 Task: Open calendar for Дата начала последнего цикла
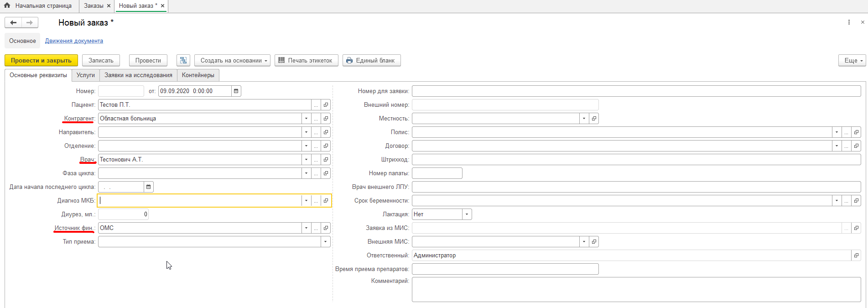148,187
